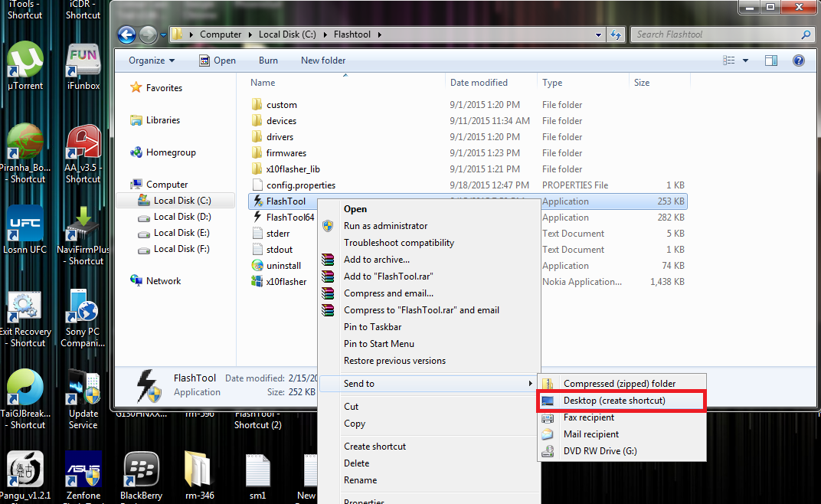Select DVD RW Drive (G:) target
The height and width of the screenshot is (504, 821).
(x=622, y=451)
